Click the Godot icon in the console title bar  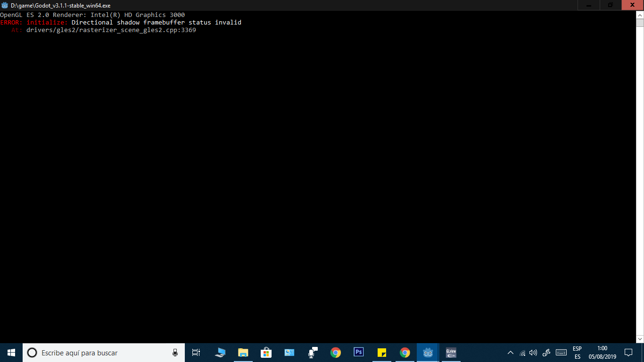5,5
